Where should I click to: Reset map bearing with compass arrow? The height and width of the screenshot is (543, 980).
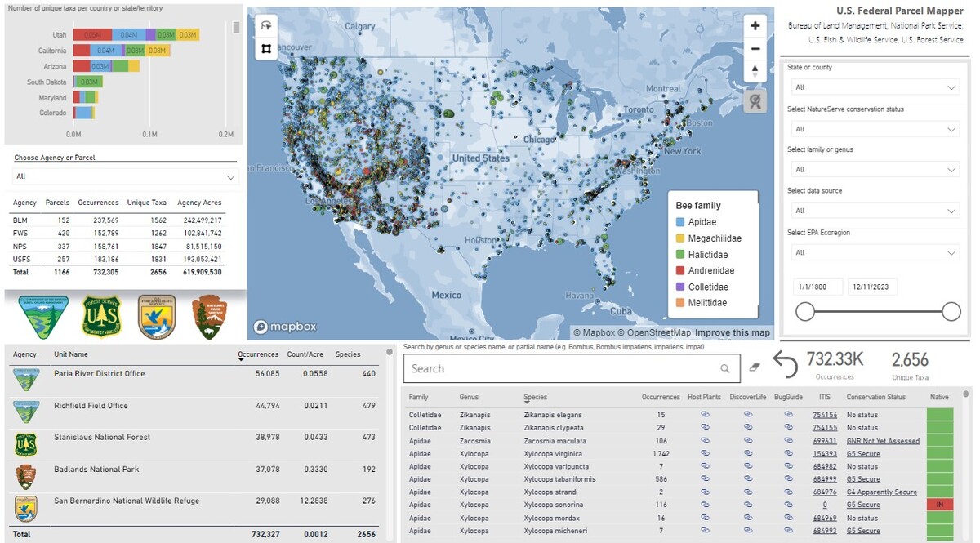(x=755, y=71)
